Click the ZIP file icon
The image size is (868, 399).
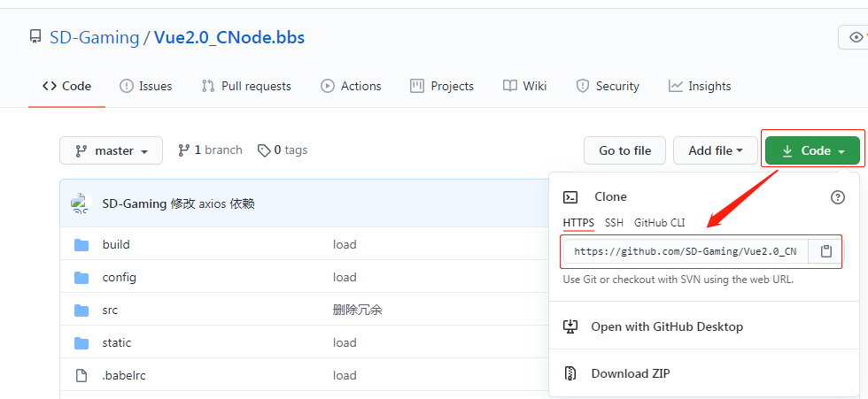[570, 373]
